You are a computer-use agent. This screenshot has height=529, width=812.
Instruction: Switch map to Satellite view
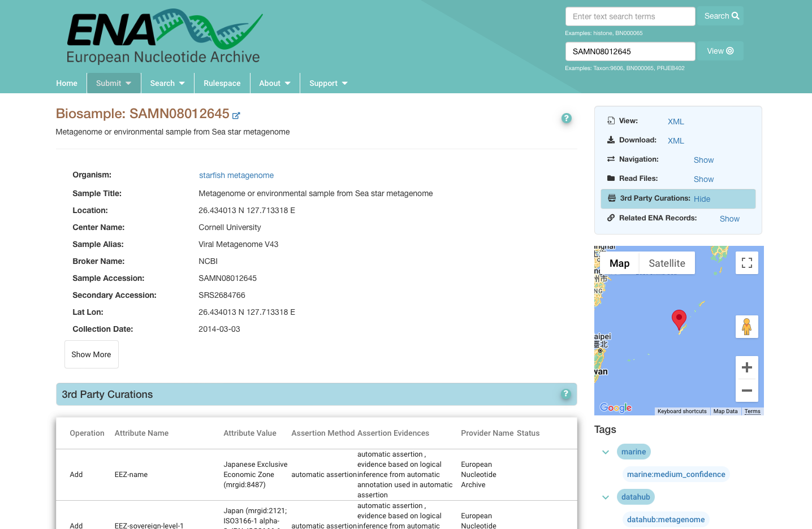(667, 263)
